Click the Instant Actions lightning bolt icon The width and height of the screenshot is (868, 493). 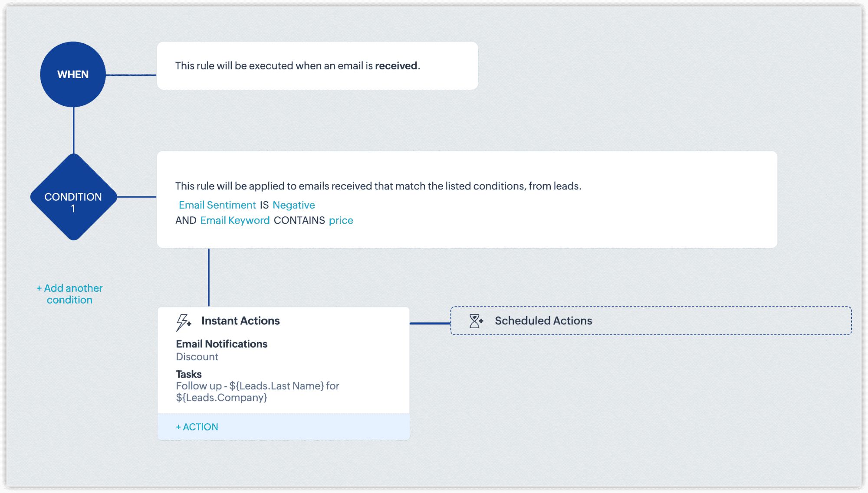[x=183, y=322]
